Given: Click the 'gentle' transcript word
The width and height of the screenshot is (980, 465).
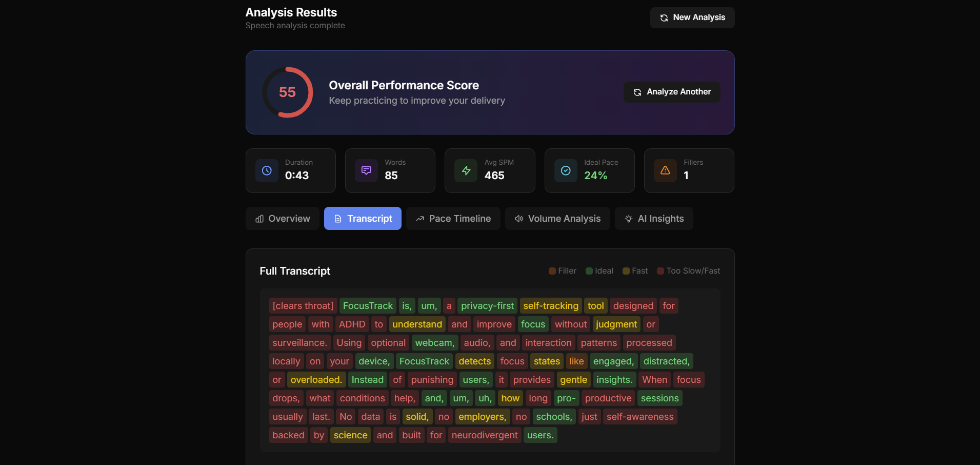Looking at the screenshot, I should pyautogui.click(x=573, y=380).
